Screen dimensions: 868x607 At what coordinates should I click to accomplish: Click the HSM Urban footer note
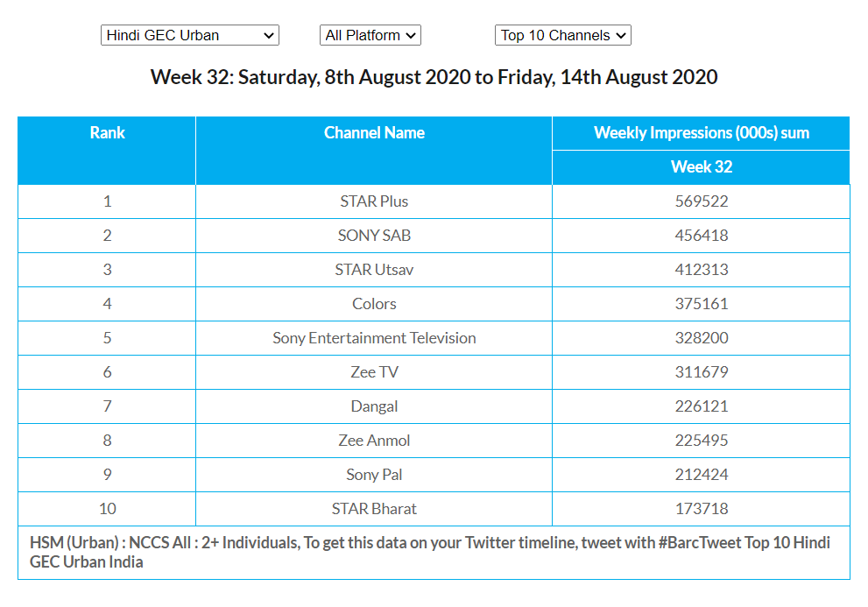[x=429, y=552]
